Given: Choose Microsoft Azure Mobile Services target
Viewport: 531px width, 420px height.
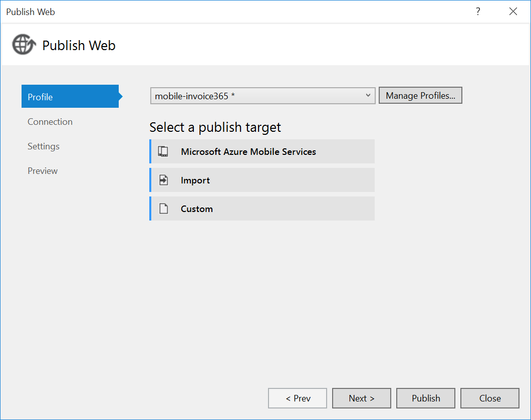Looking at the screenshot, I should (x=262, y=151).
